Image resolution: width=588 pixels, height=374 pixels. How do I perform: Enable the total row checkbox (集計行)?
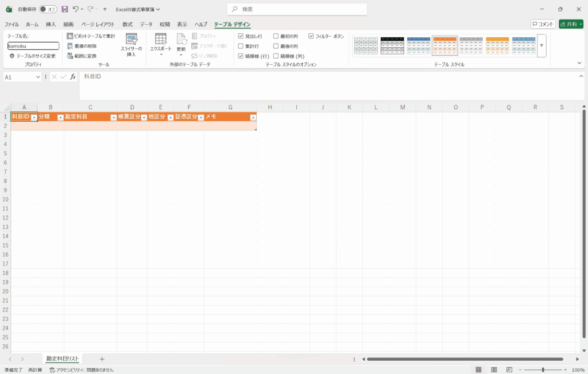(x=241, y=46)
